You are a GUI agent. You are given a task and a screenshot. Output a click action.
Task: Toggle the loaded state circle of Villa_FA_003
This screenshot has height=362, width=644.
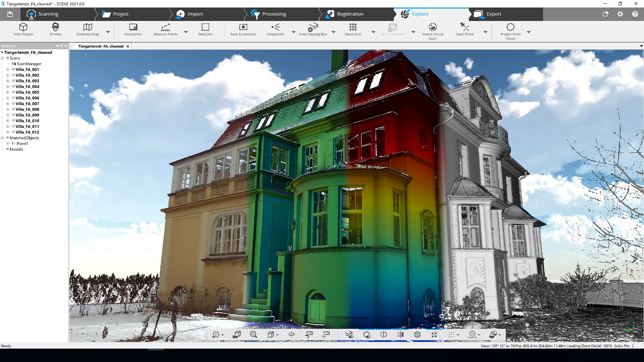pyautogui.click(x=13, y=81)
